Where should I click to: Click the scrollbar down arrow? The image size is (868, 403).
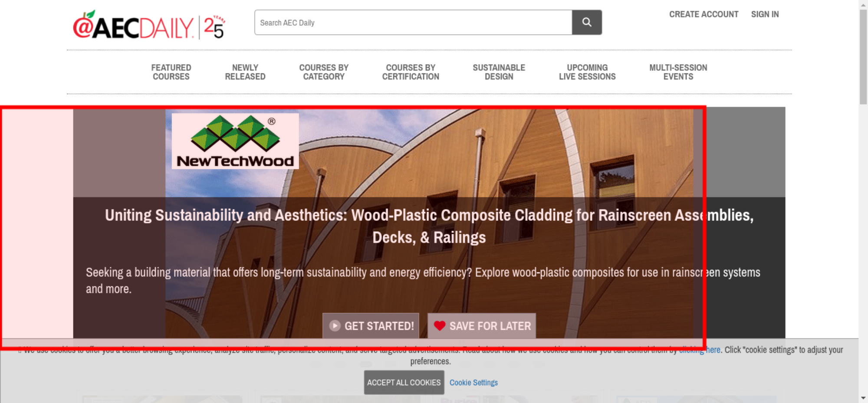[863, 398]
